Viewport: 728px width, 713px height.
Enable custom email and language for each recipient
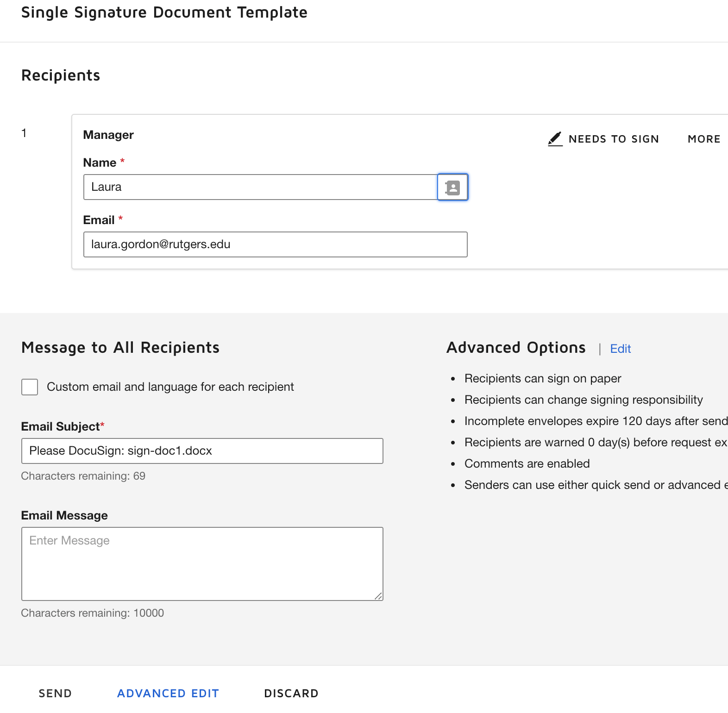[x=30, y=387]
